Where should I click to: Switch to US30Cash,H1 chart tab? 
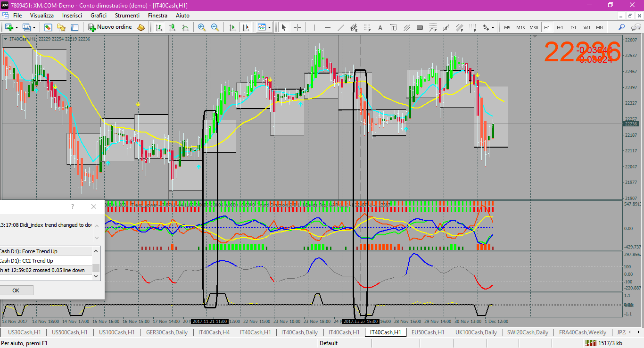(25, 332)
